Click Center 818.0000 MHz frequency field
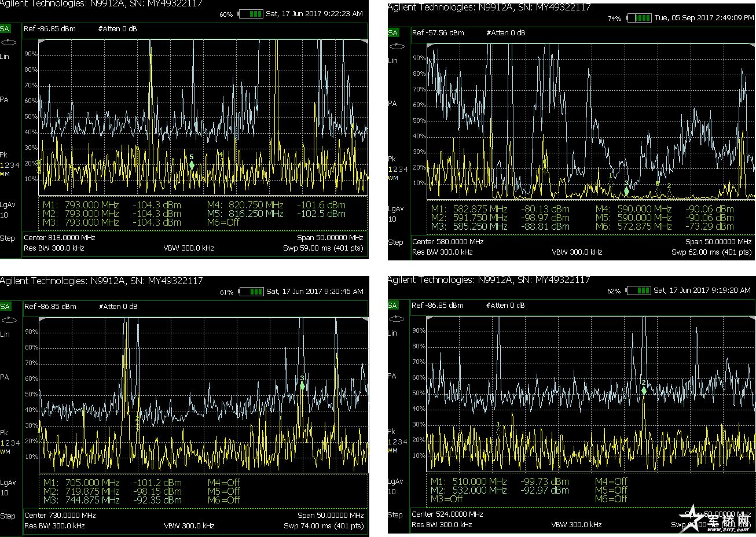Screen dimensions: 756x537 [60, 237]
